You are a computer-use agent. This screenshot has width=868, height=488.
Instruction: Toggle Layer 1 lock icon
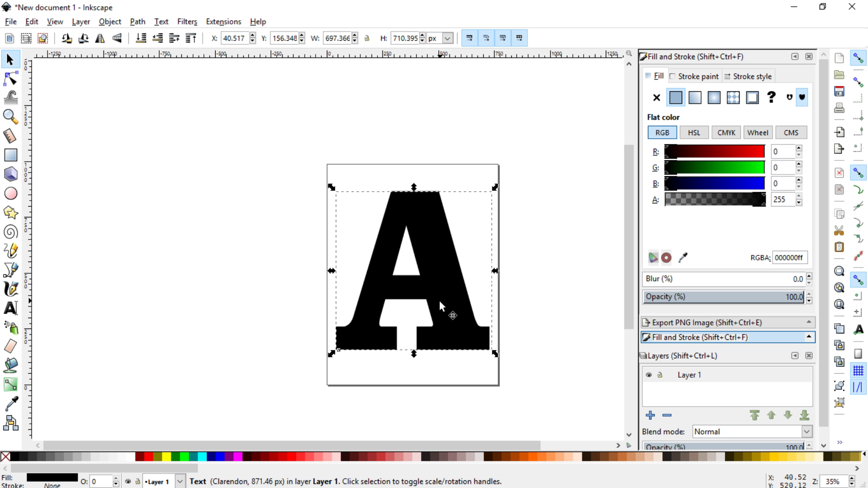tap(660, 375)
